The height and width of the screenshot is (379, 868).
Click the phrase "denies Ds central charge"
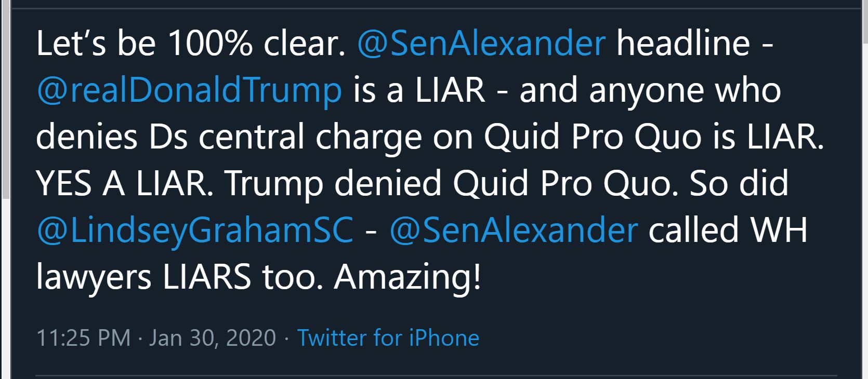(x=229, y=137)
